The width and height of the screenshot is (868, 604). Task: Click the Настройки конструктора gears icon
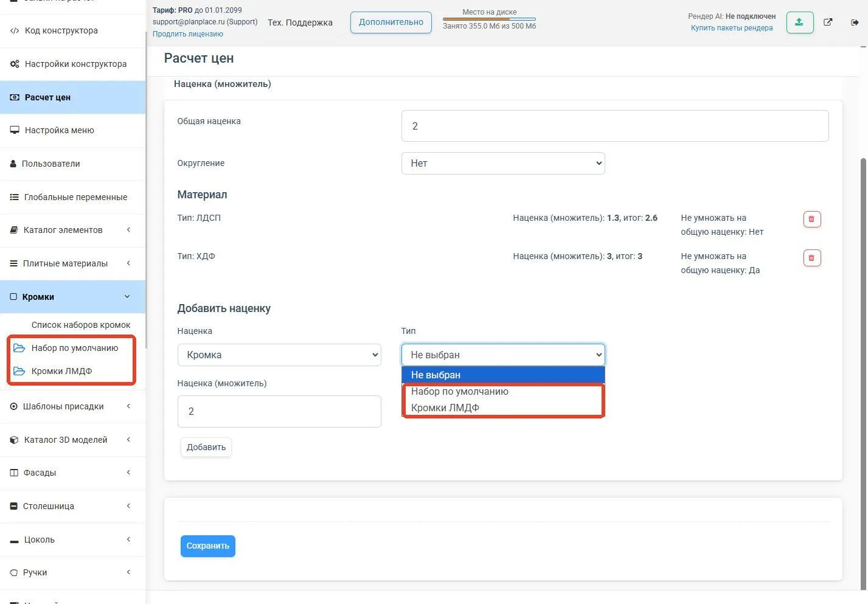15,64
